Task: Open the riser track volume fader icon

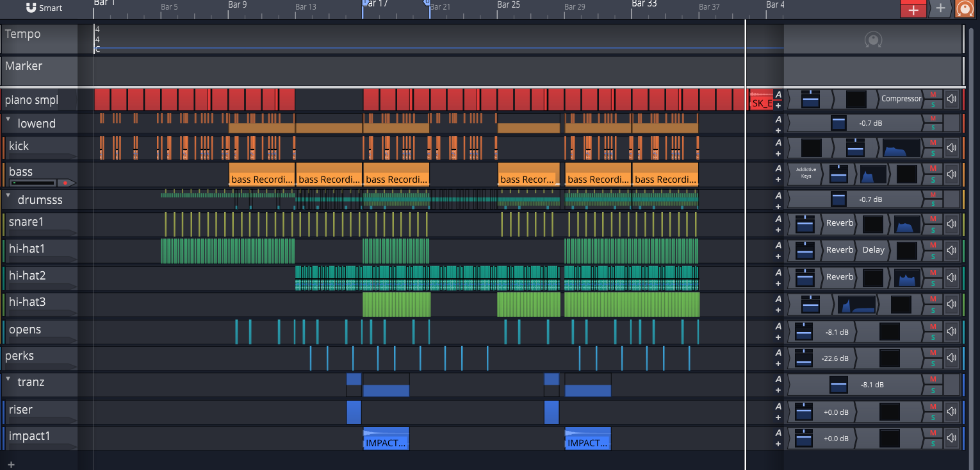Action: click(804, 412)
